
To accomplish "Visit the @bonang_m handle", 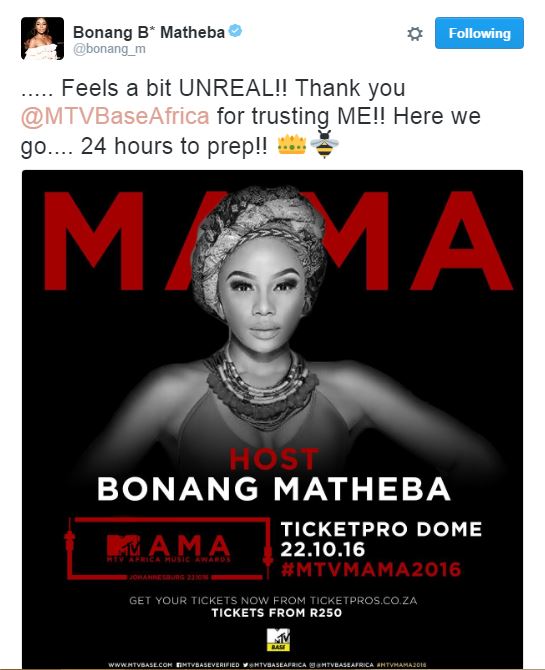I will pos(109,49).
